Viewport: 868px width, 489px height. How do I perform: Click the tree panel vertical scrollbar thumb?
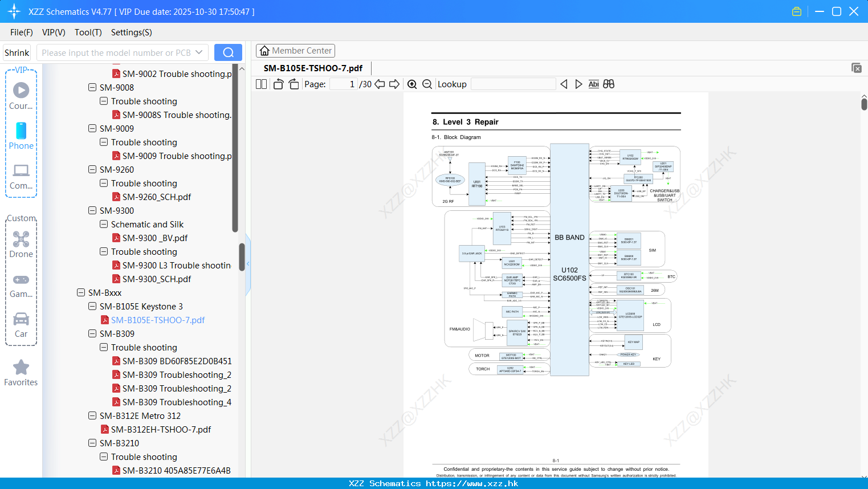[242, 257]
